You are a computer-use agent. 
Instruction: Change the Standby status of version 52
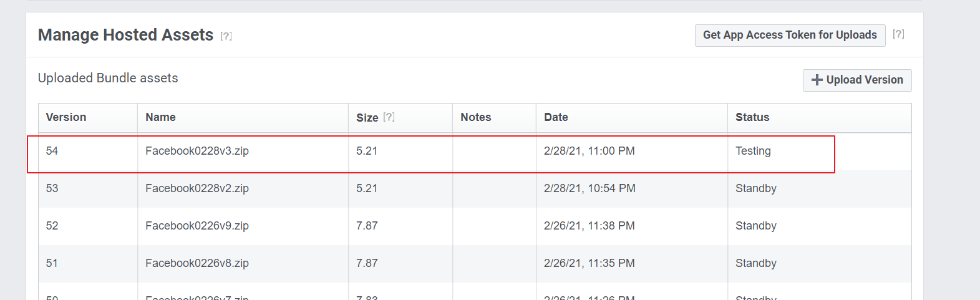click(755, 226)
